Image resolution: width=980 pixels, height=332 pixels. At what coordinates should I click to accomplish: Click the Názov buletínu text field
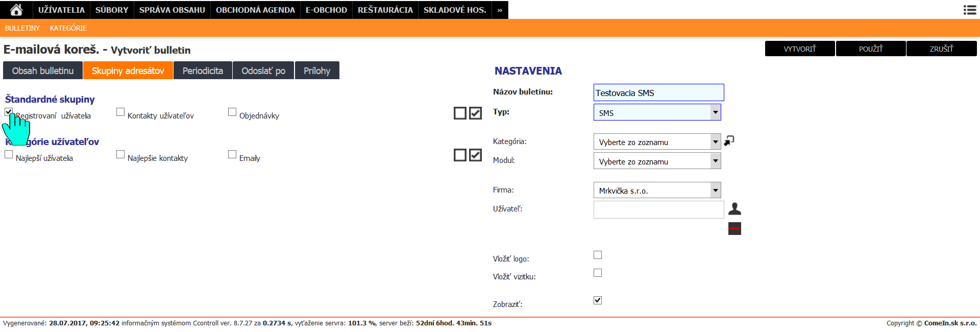coord(658,92)
